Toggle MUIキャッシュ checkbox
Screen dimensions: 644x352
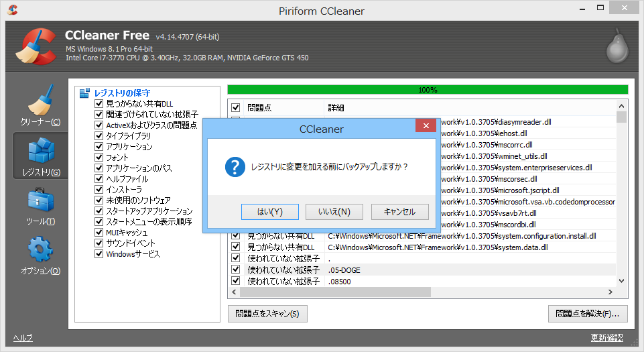99,233
